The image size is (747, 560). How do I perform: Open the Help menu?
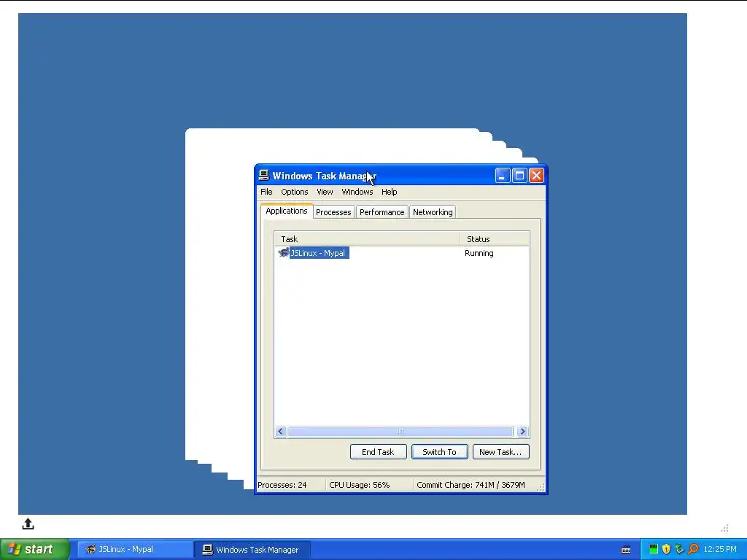coord(390,192)
